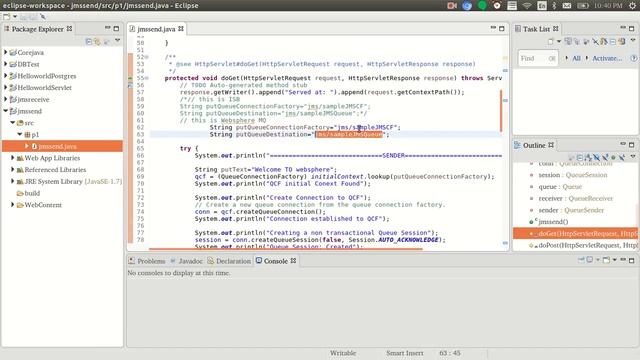Screen dimensions: 640x360
Task: Open the New wizard dropdown arrow
Action: [x=15, y=17]
